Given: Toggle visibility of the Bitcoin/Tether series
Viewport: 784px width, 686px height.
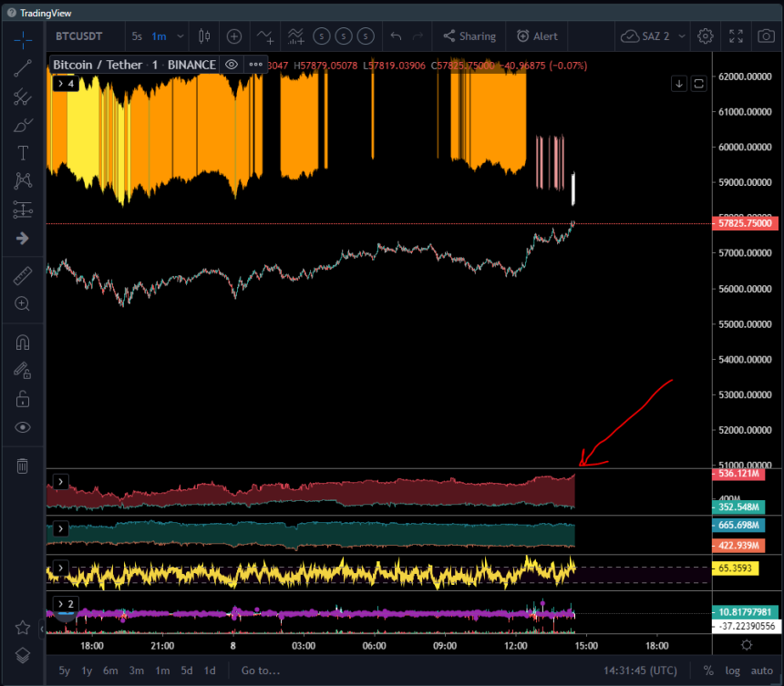Looking at the screenshot, I should [232, 65].
